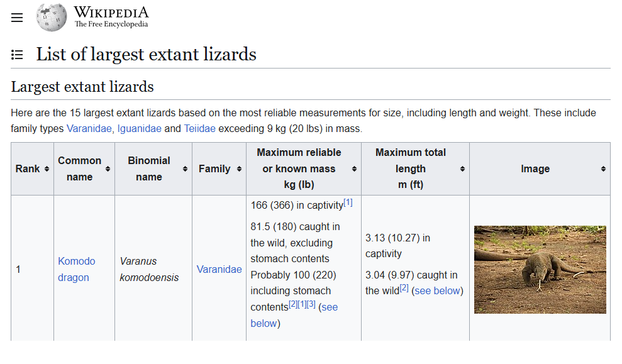Open the hamburger main menu
The image size is (622, 364).
[17, 18]
